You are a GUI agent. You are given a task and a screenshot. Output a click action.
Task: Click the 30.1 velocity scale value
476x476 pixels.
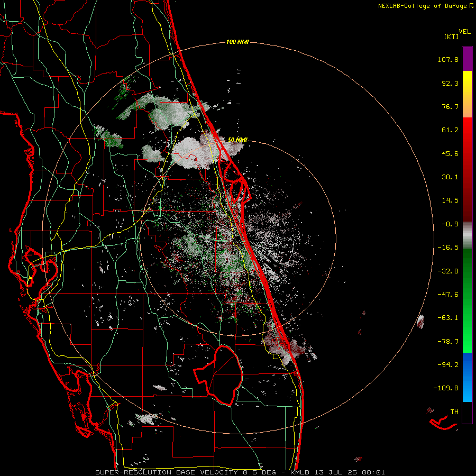450,177
